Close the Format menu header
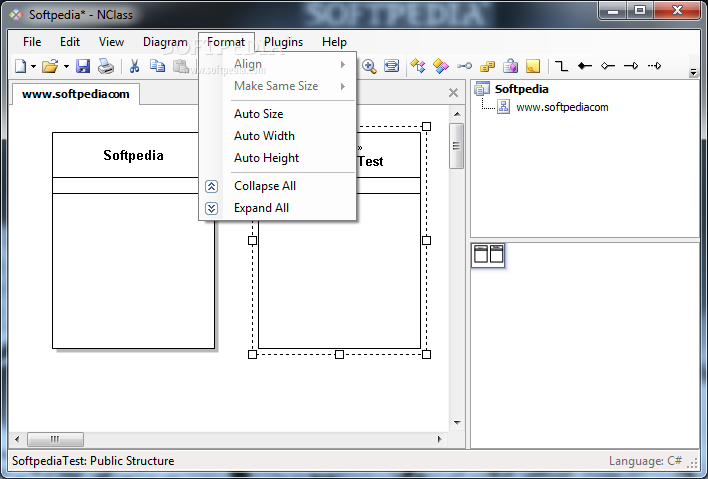Viewport: 708px width, 479px height. click(226, 42)
